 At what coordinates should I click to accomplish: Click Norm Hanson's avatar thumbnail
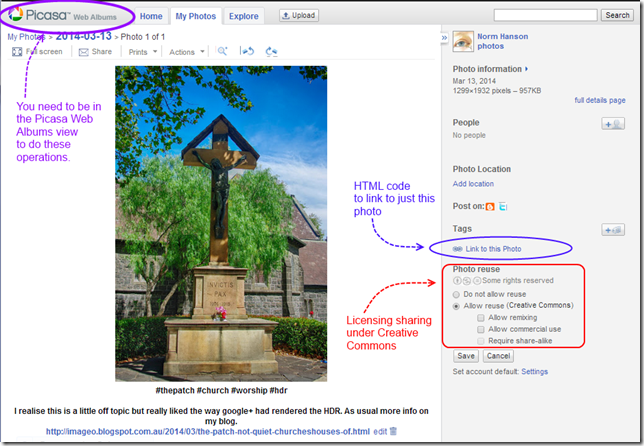(463, 41)
